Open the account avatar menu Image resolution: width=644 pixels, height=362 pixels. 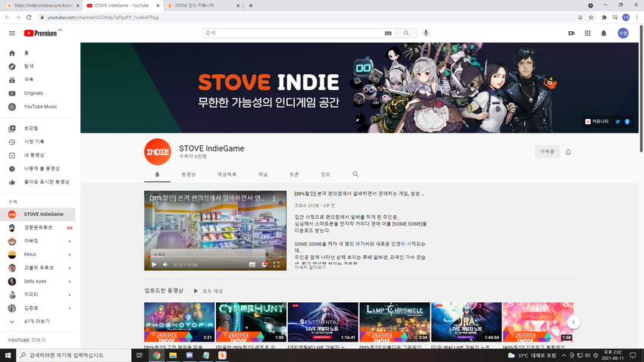point(623,33)
